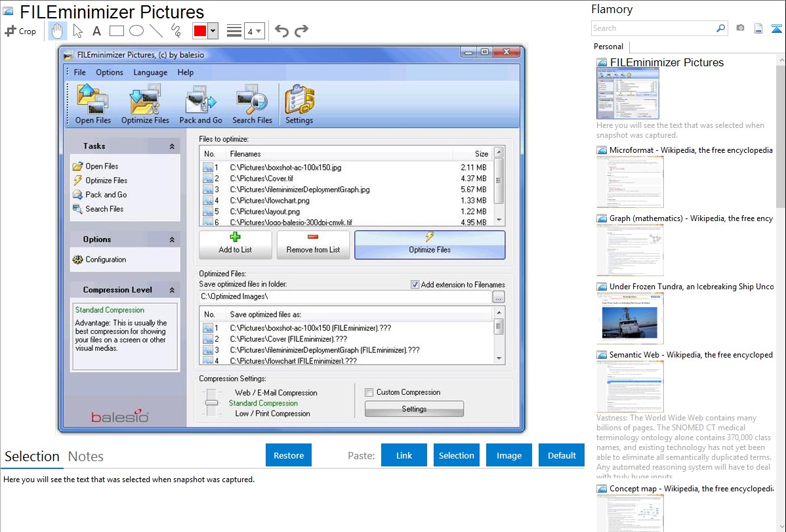Click the Remove from List button
This screenshot has width=786, height=532.
[x=313, y=245]
